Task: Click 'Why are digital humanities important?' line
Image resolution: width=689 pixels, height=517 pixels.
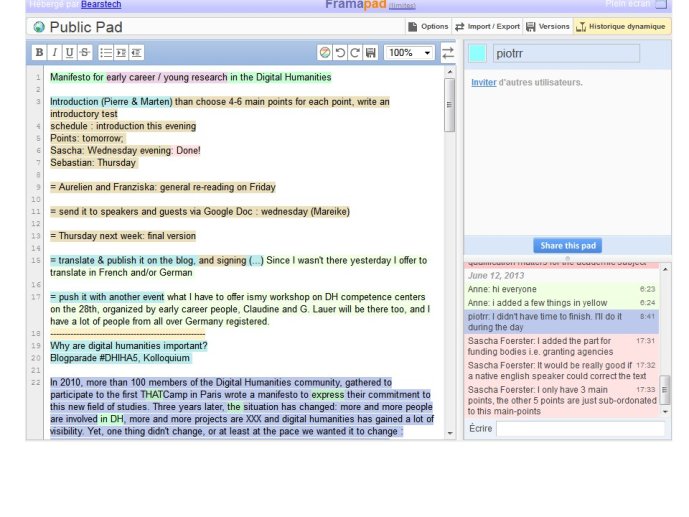Action: (x=128, y=346)
